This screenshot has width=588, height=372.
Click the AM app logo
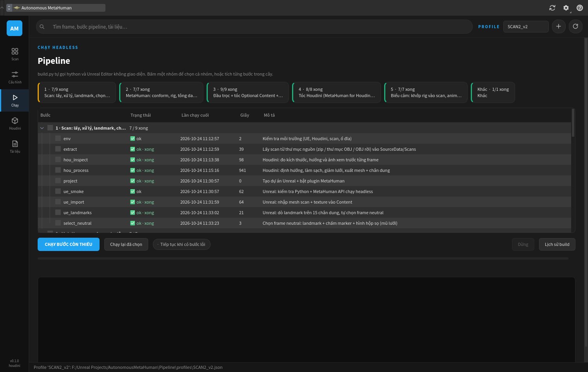[x=15, y=28]
